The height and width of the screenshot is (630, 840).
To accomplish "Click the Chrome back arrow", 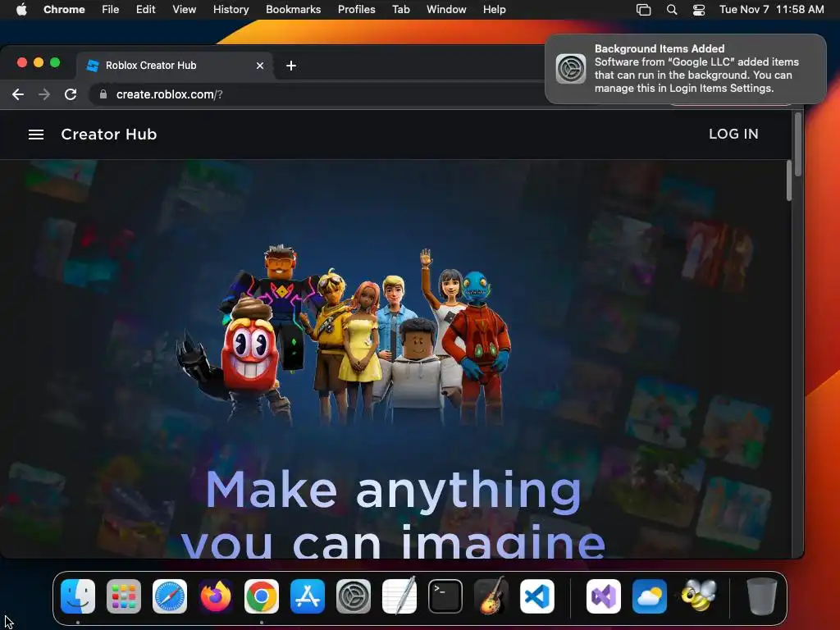I will tap(18, 94).
